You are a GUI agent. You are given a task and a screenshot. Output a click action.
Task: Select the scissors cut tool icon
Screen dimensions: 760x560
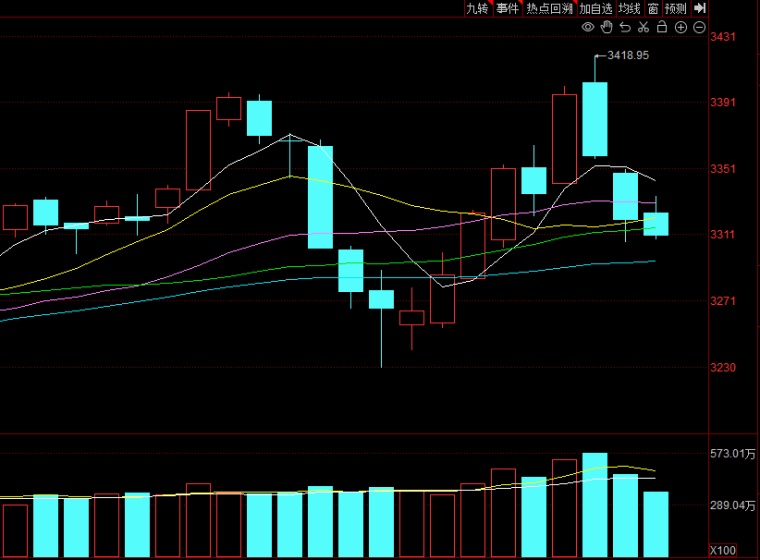[x=643, y=27]
